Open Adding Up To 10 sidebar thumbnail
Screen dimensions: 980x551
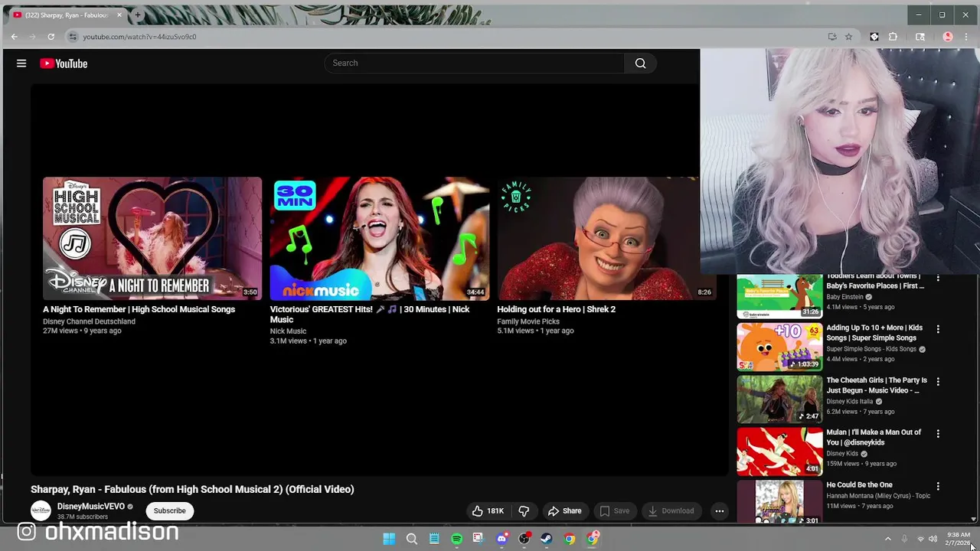click(x=779, y=347)
